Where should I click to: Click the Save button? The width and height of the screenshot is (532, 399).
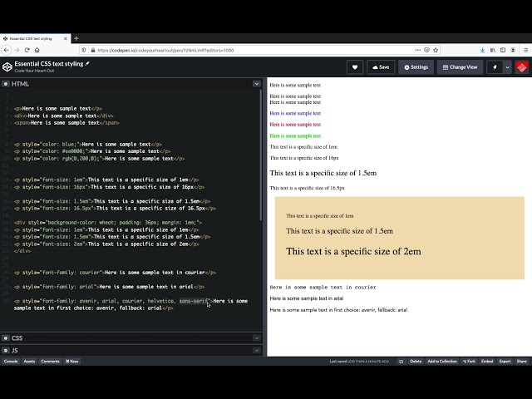pyautogui.click(x=381, y=67)
